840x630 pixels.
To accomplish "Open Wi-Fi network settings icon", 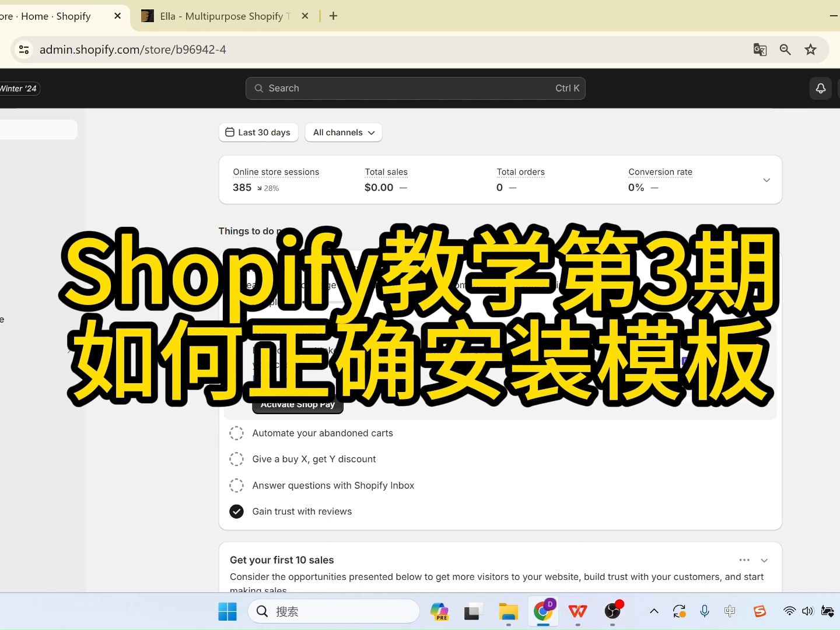I will [789, 611].
